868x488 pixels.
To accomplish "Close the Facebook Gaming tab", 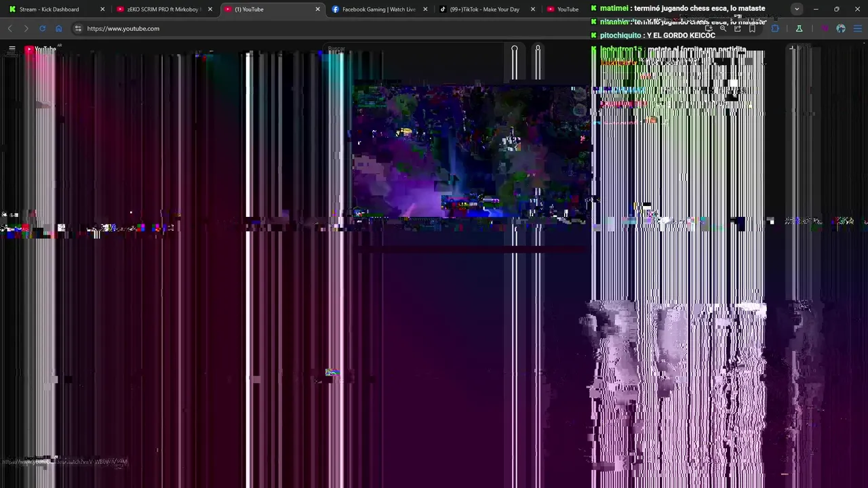I will pyautogui.click(x=425, y=9).
